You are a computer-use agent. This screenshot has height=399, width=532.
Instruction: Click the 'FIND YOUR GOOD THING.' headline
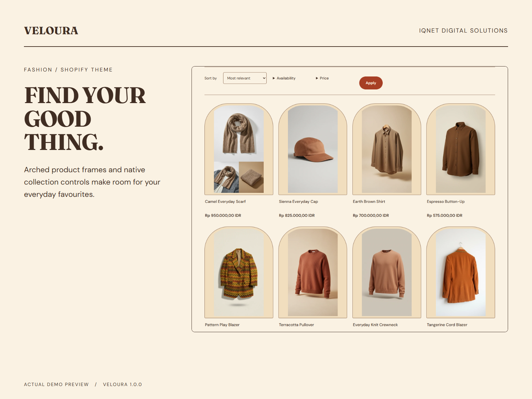point(85,119)
